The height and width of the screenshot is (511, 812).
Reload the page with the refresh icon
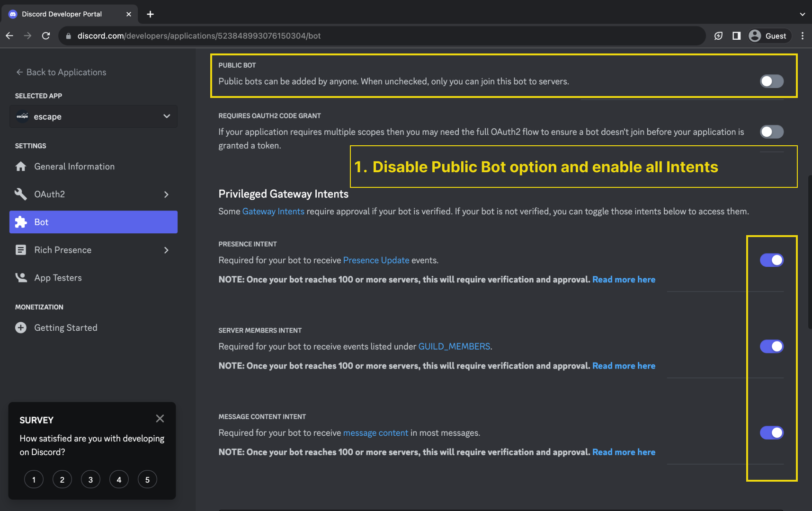pyautogui.click(x=46, y=36)
